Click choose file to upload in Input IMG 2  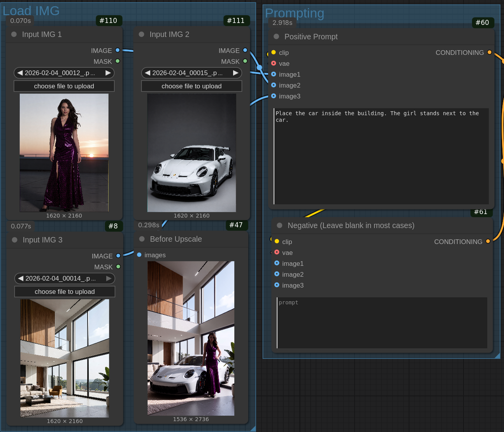click(191, 86)
